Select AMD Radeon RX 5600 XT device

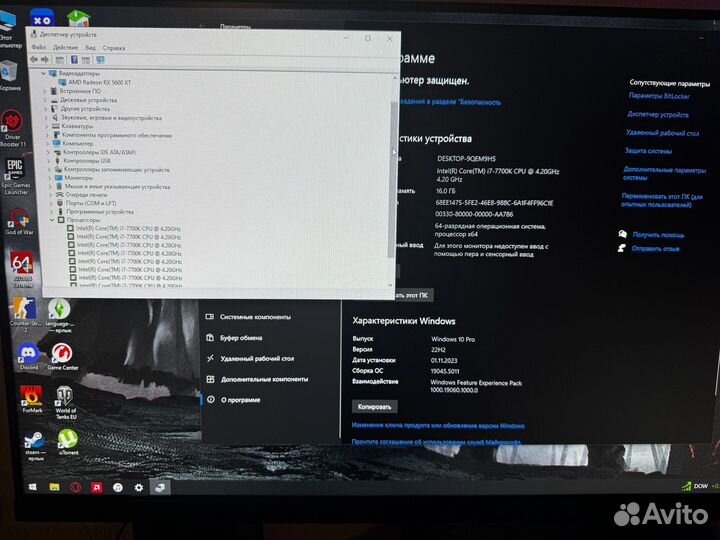[102, 82]
